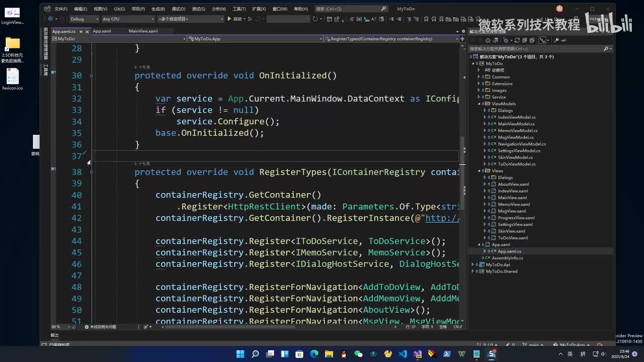
Task: Open the Any CPU platform dropdown
Action: point(128,19)
